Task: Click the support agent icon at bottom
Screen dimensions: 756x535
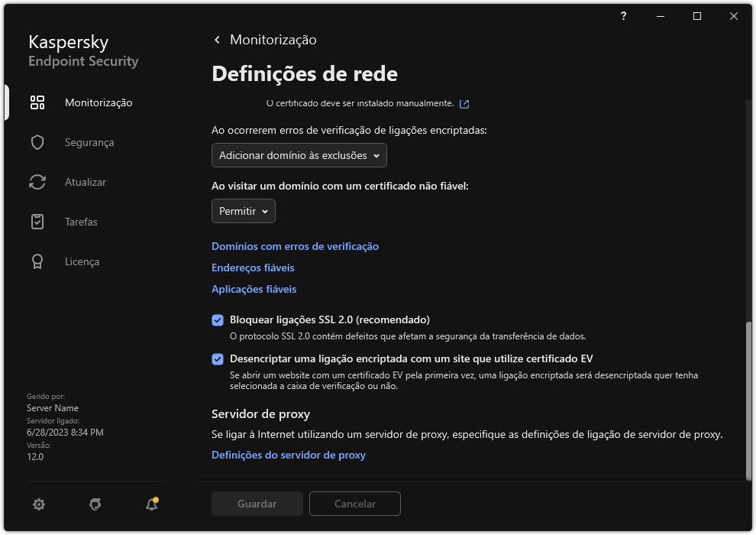Action: (95, 504)
